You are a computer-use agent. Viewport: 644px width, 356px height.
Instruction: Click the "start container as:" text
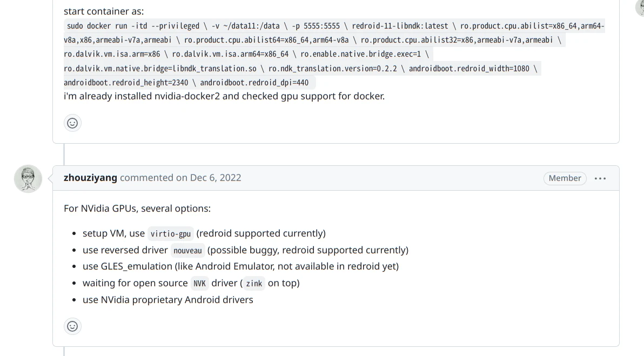point(104,11)
